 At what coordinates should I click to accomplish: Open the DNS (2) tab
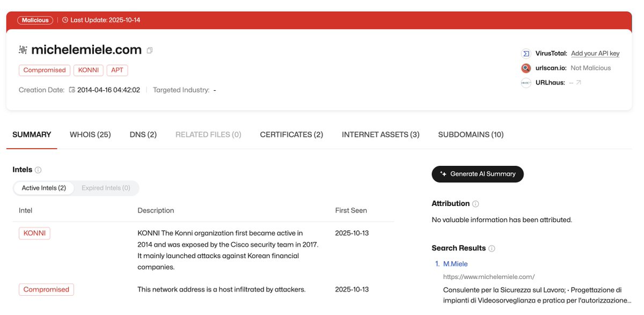pos(143,135)
